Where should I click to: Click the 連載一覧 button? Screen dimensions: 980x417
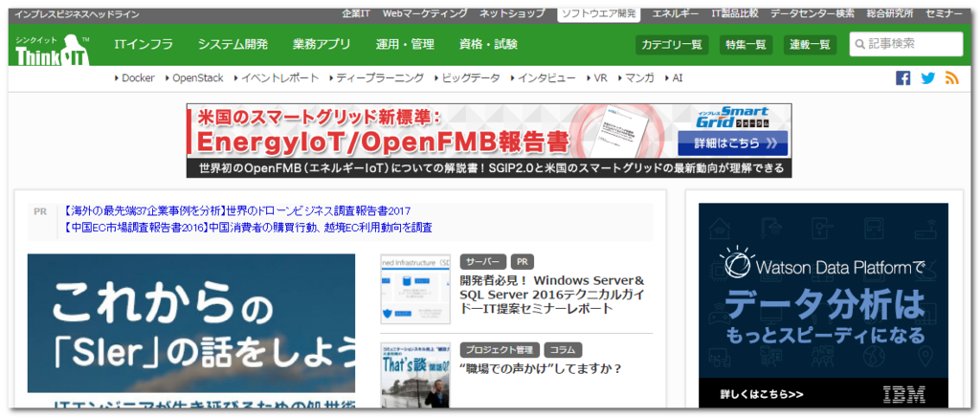tap(810, 45)
